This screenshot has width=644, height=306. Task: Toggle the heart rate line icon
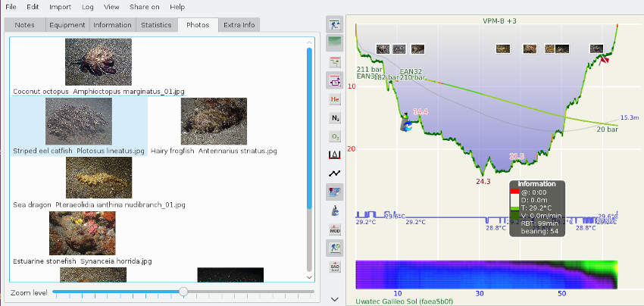[x=335, y=173]
